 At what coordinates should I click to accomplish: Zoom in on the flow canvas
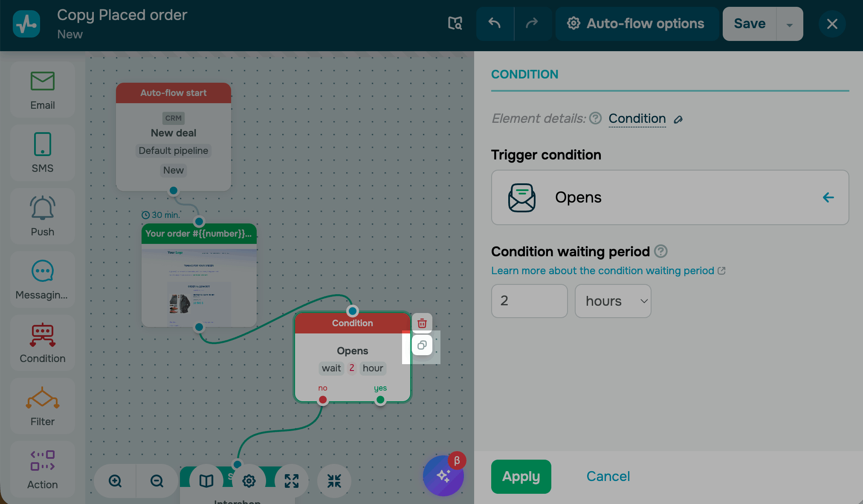click(115, 481)
